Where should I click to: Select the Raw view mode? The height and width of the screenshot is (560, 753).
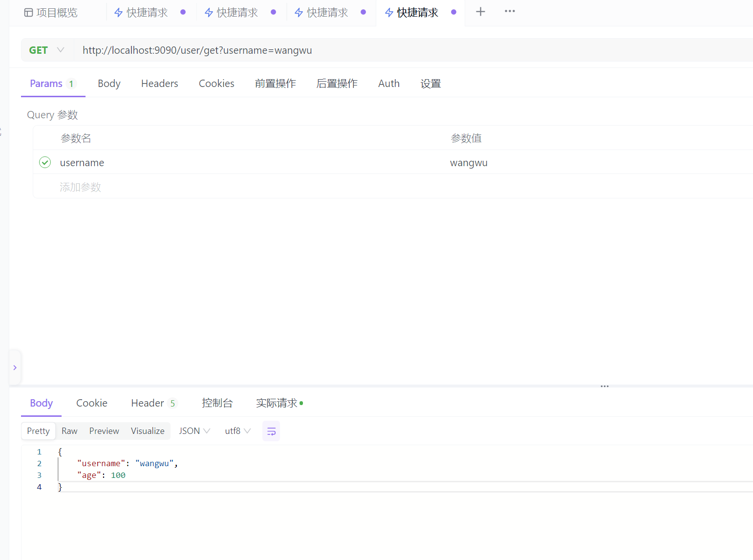coord(69,431)
